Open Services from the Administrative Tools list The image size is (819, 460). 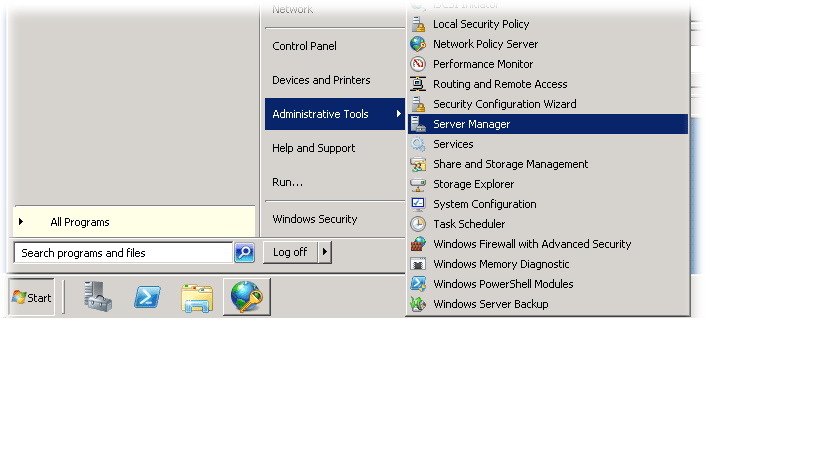pos(453,144)
